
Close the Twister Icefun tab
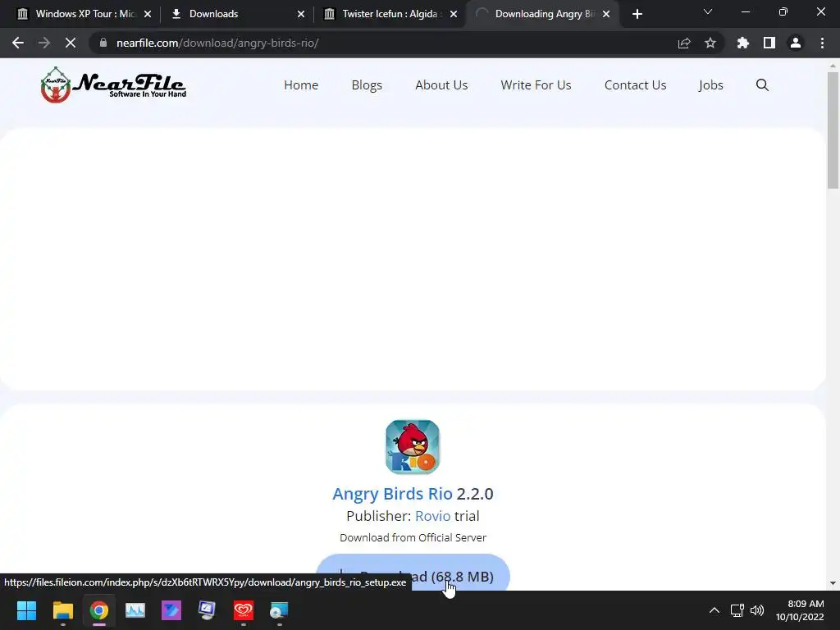point(454,14)
